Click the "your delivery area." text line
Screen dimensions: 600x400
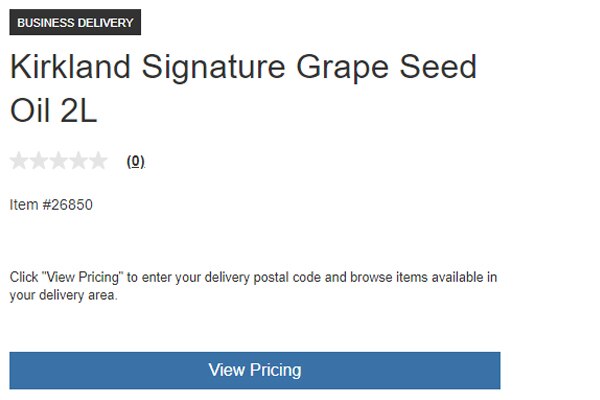(63, 295)
